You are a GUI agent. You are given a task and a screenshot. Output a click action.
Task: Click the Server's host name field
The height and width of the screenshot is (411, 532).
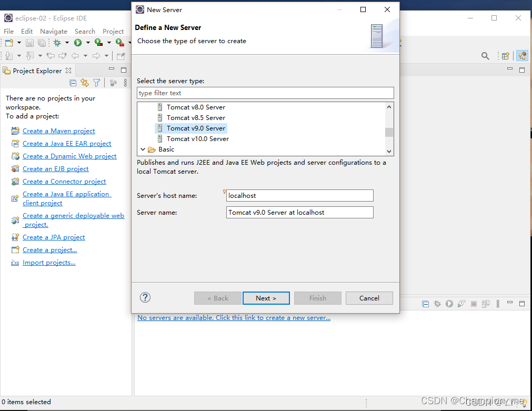(x=299, y=195)
